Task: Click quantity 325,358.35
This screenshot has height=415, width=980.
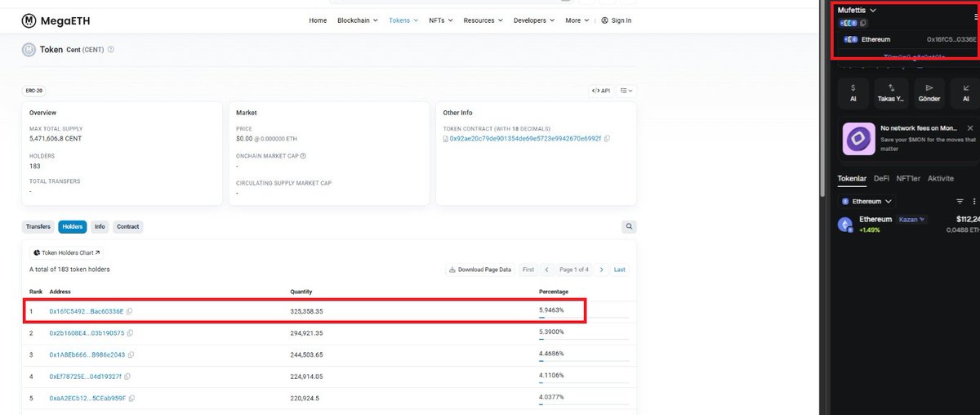Action: (307, 311)
